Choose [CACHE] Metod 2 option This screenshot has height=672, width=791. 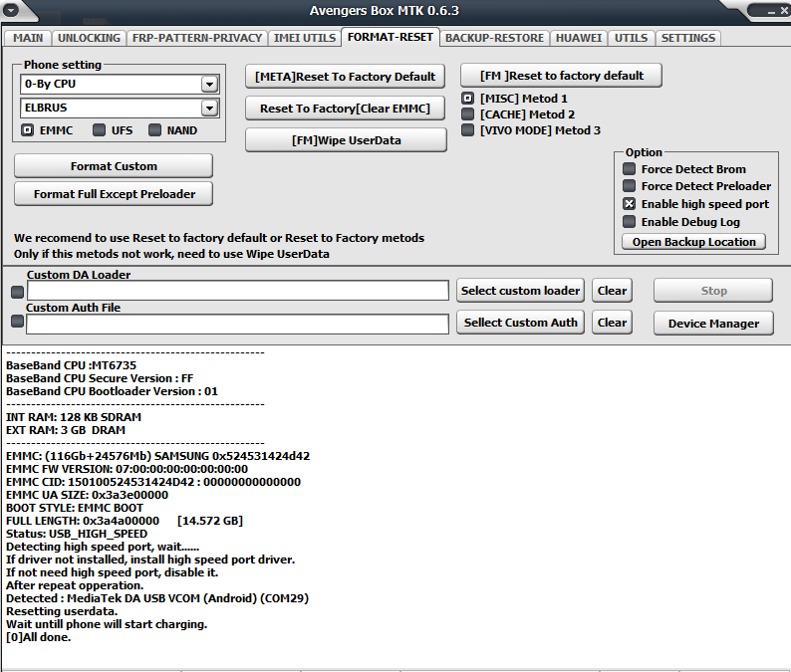pyautogui.click(x=467, y=114)
